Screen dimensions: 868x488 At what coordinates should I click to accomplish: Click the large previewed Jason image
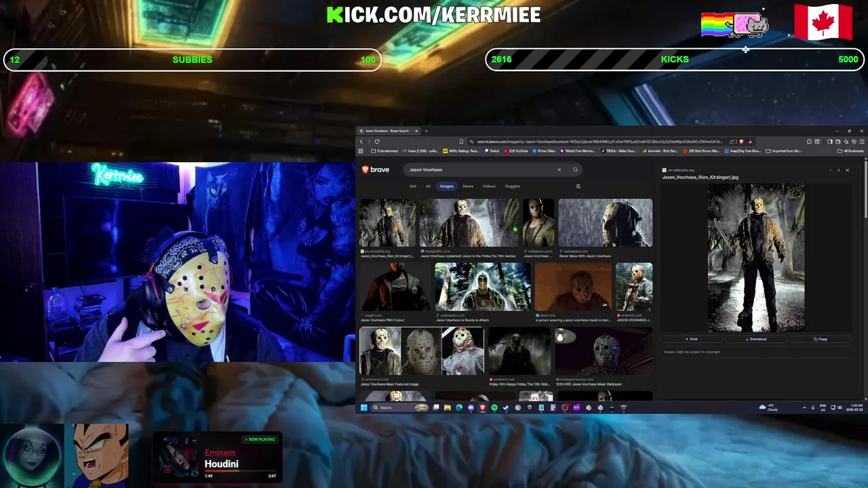tap(756, 258)
